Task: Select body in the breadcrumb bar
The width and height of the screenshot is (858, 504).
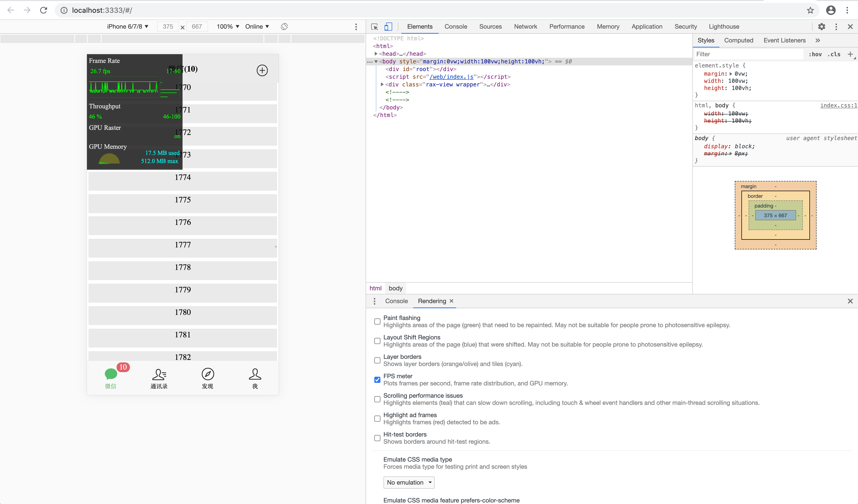Action: point(395,288)
